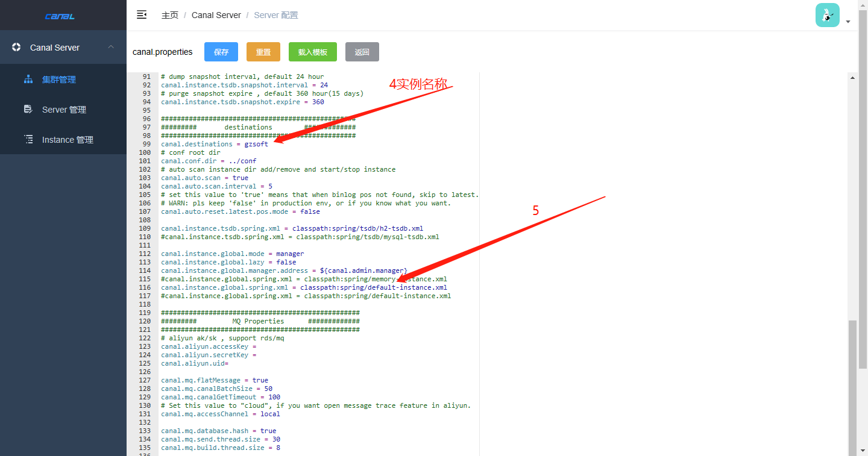Click line h2-tsdb.xml classpath setting
Screen dimensions: 868x456
(x=292, y=228)
